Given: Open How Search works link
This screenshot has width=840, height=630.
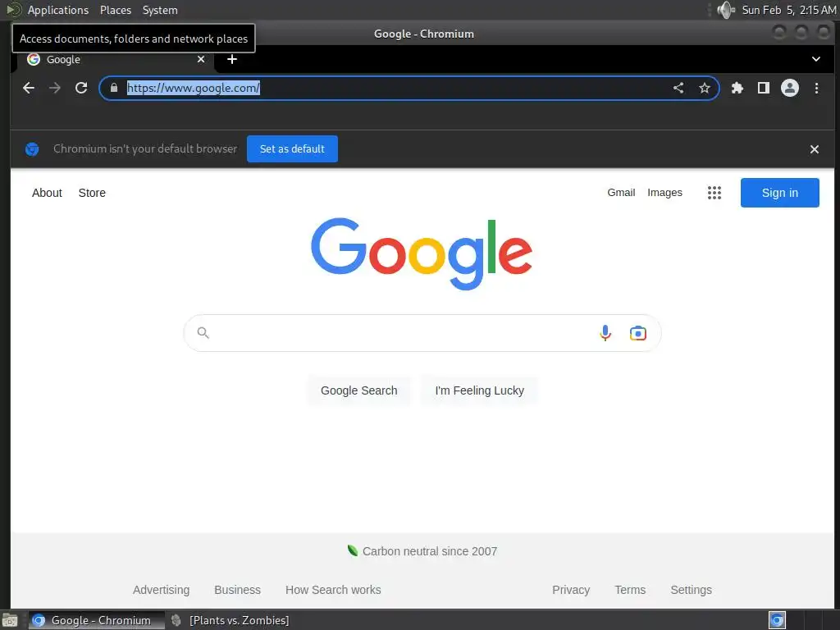Looking at the screenshot, I should 333,590.
